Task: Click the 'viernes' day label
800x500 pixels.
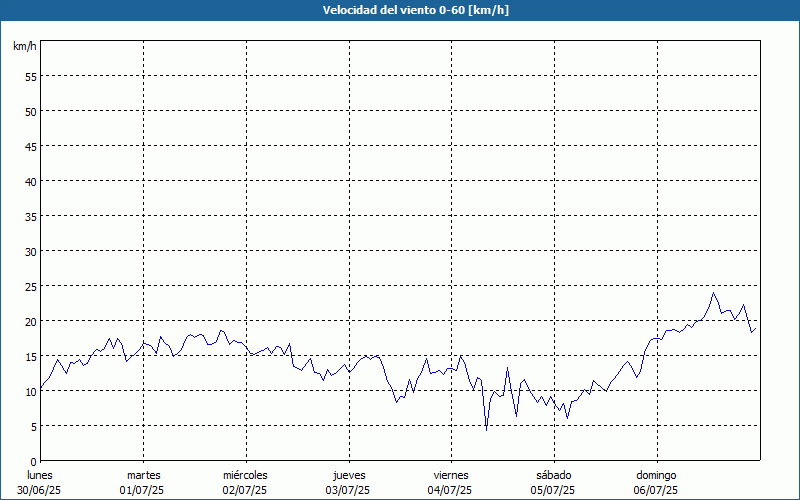Action: tap(451, 475)
